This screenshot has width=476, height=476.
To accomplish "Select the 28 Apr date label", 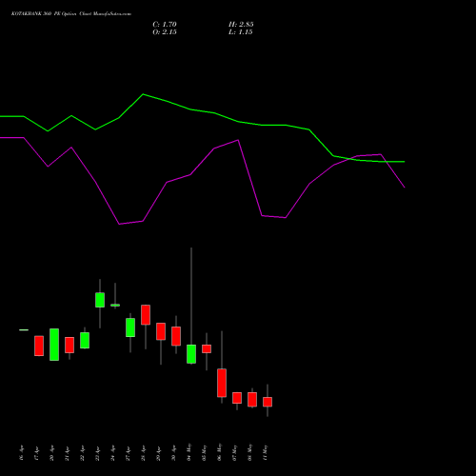I will coord(143,453).
